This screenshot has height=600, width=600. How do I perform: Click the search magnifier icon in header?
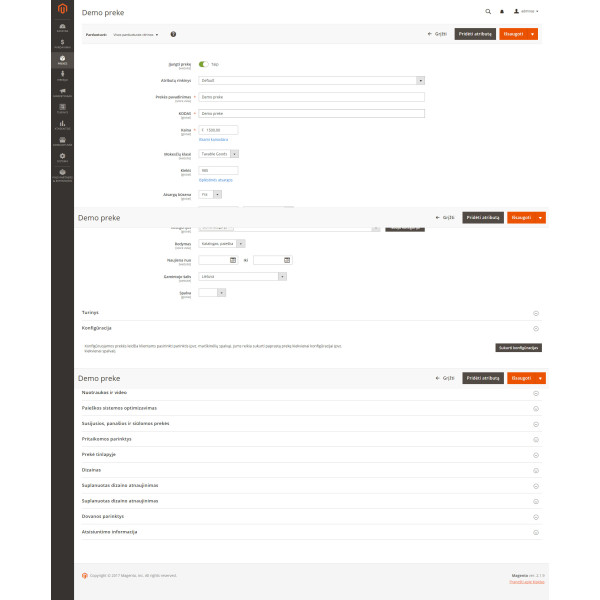pyautogui.click(x=488, y=11)
